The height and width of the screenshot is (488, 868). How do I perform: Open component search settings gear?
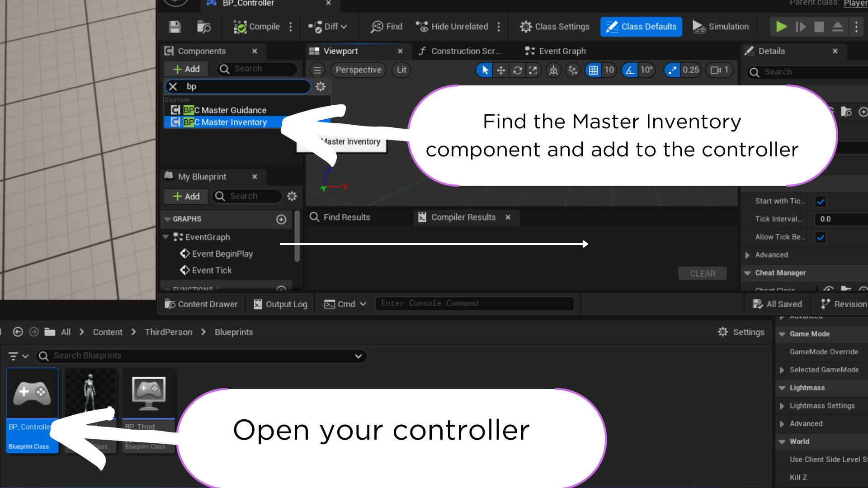pos(321,86)
